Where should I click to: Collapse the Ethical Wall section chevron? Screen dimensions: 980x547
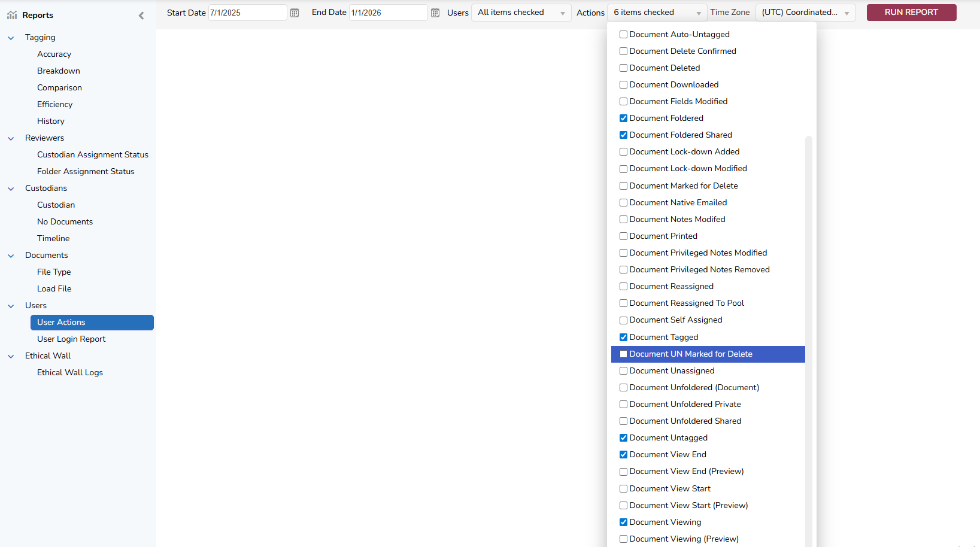[x=11, y=356]
